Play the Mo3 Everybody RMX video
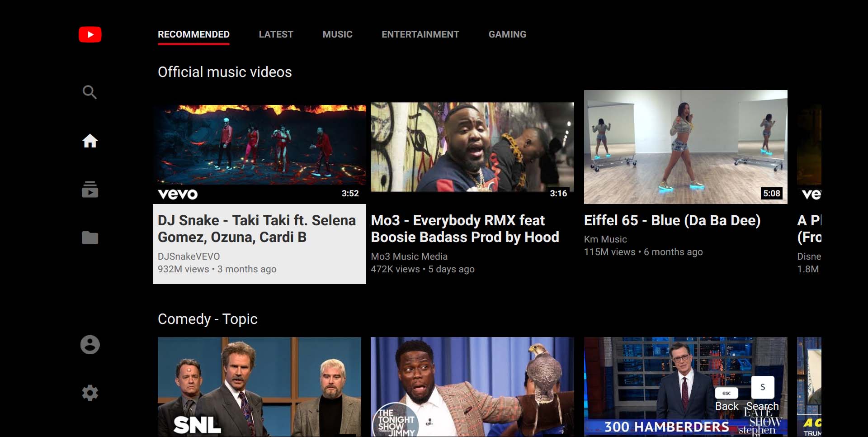The height and width of the screenshot is (437, 868). [472, 147]
